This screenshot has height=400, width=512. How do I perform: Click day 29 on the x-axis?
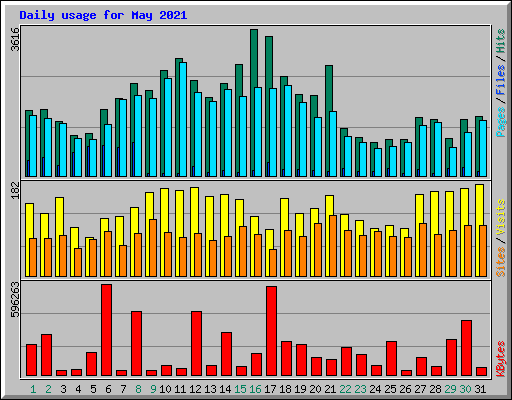450,389
